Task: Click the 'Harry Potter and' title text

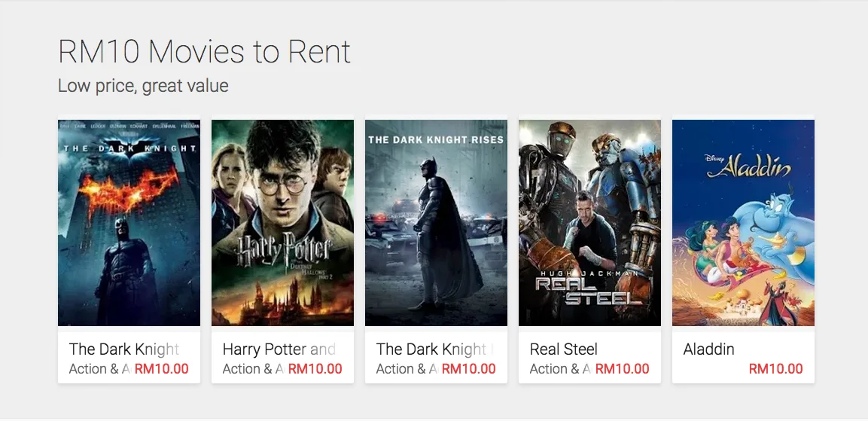Action: (x=279, y=349)
